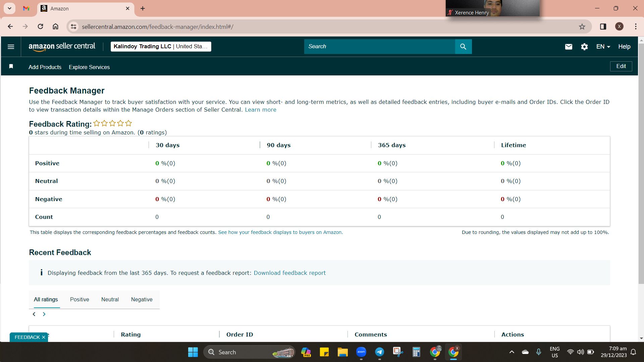Open the notification bell in system tray

633,352
